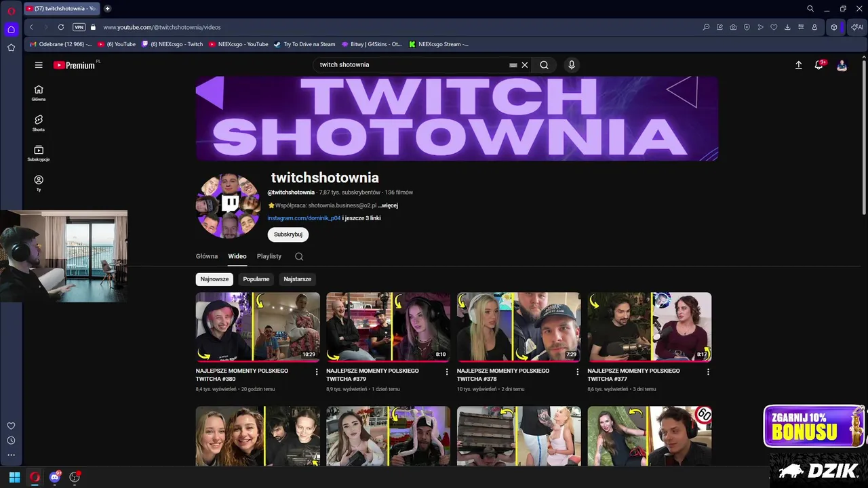Viewport: 868px width, 488px height.
Task: Open browser downloads panel
Action: (x=787, y=27)
